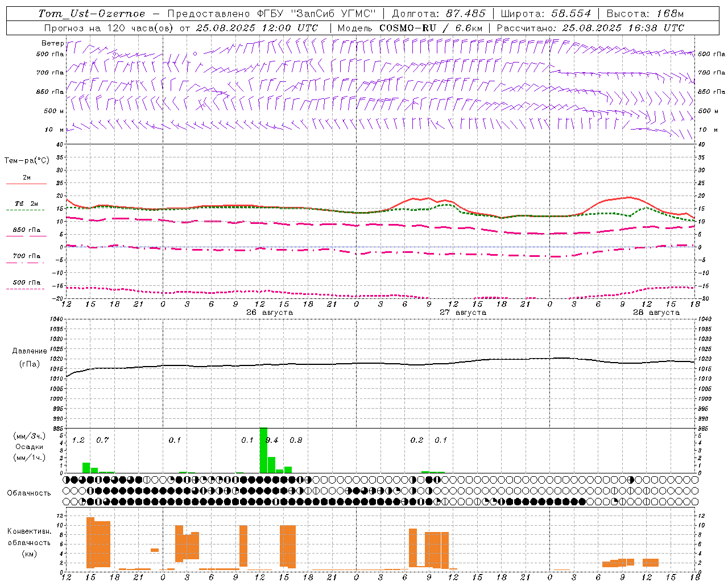The height and width of the screenshot is (582, 728).
Task: Click the (км) unit label for convective cloudiness
Action: coord(29,554)
